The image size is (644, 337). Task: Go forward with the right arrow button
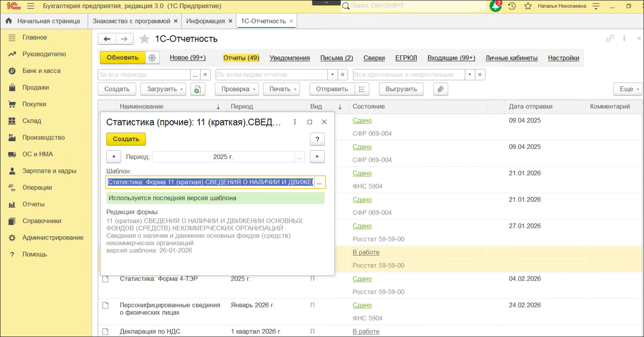click(124, 39)
